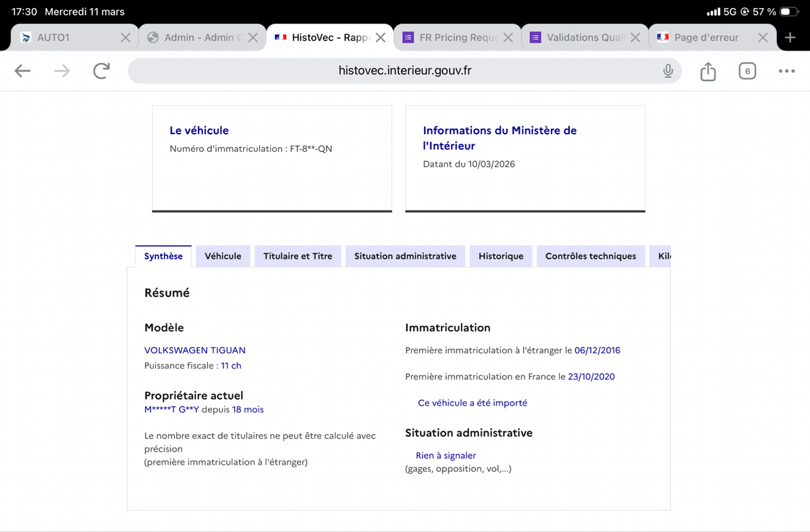
Task: Show the Historique tab
Action: coord(501,257)
